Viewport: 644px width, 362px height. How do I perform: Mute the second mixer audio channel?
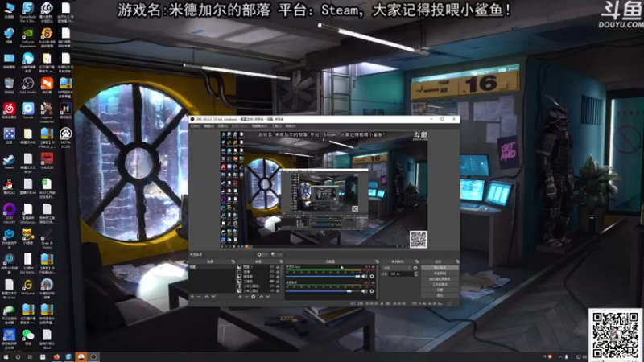pyautogui.click(x=365, y=291)
